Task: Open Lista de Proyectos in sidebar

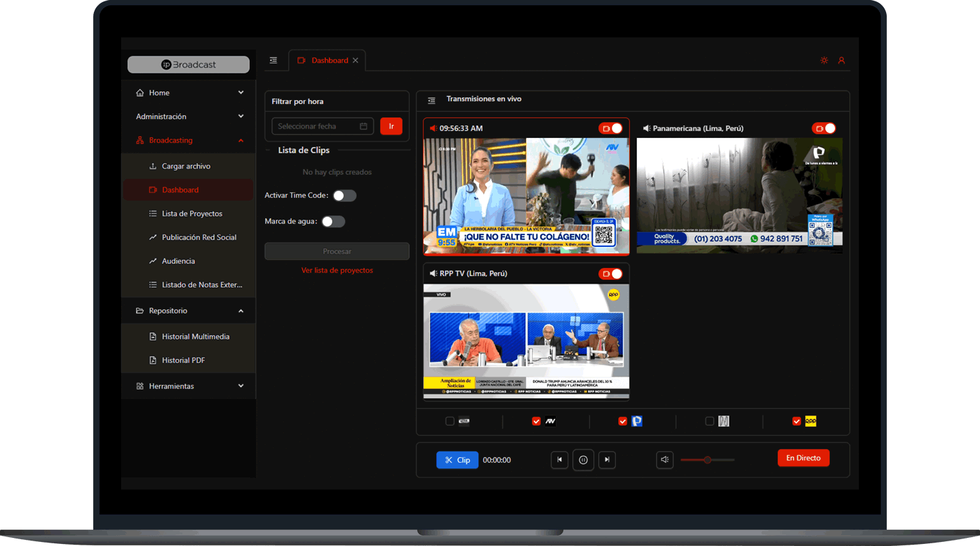Action: tap(192, 214)
